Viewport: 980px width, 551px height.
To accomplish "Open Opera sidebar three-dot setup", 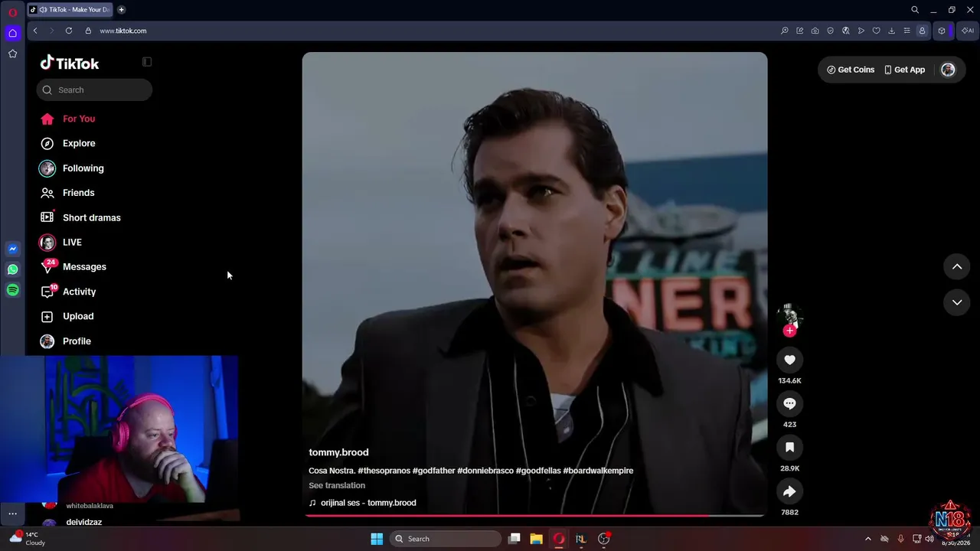I will click(12, 514).
